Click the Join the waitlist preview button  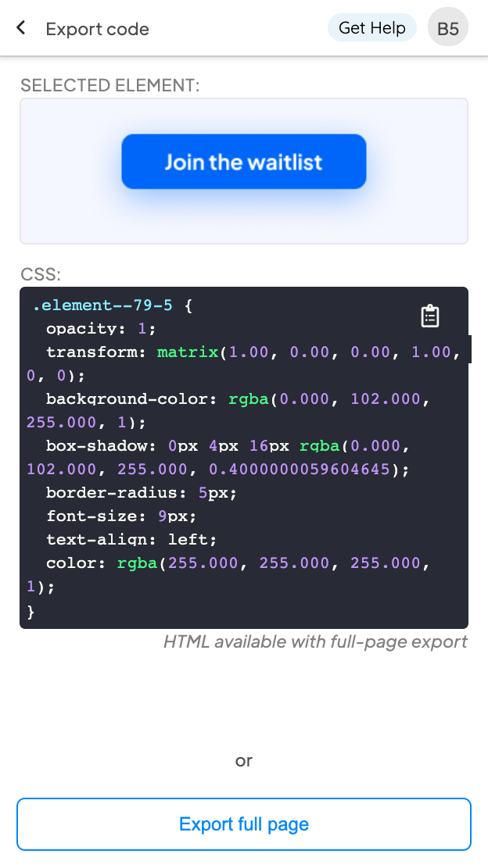point(244,162)
